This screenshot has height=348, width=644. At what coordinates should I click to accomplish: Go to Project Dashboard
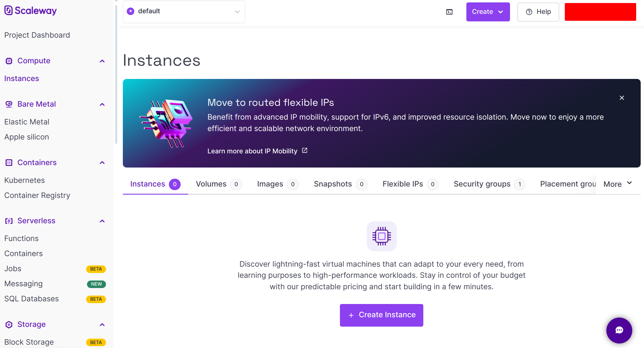pyautogui.click(x=37, y=35)
